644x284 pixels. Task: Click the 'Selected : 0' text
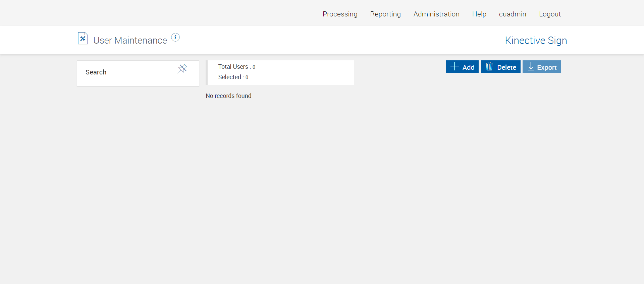(233, 77)
